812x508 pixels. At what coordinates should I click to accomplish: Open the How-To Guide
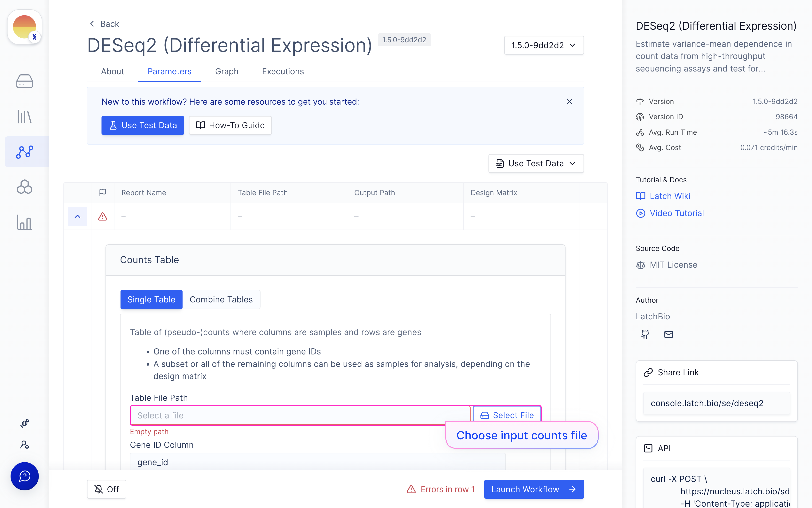230,125
